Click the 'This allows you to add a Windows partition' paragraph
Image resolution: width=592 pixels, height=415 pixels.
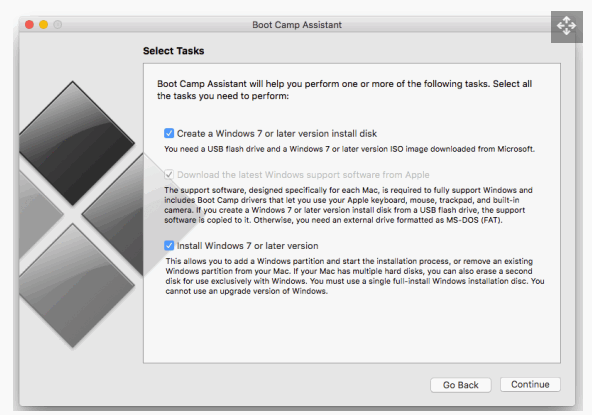pyautogui.click(x=355, y=276)
